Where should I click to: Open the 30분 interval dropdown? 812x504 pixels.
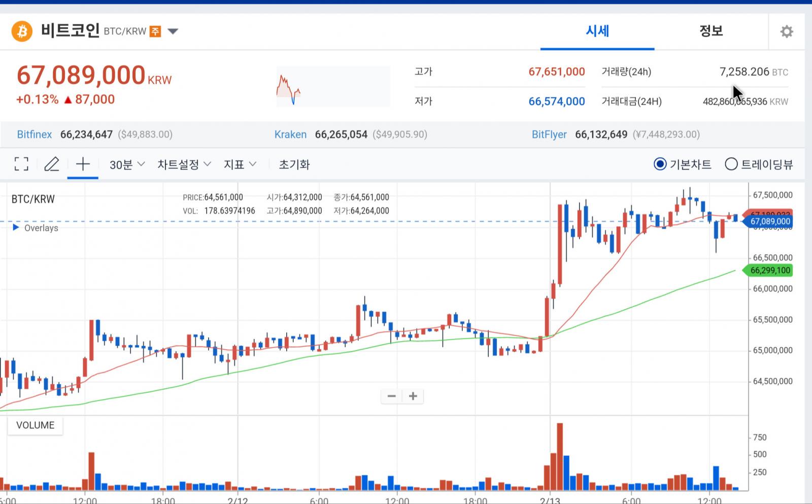pyautogui.click(x=127, y=164)
